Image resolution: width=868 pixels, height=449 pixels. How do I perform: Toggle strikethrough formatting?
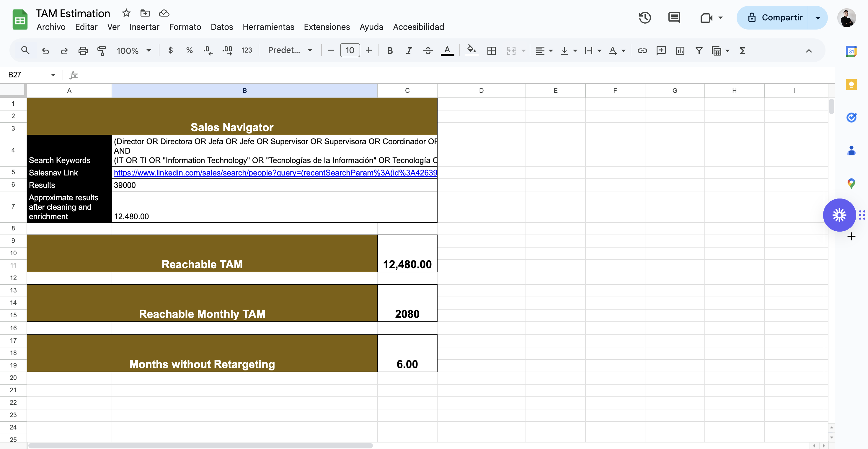[x=428, y=51]
